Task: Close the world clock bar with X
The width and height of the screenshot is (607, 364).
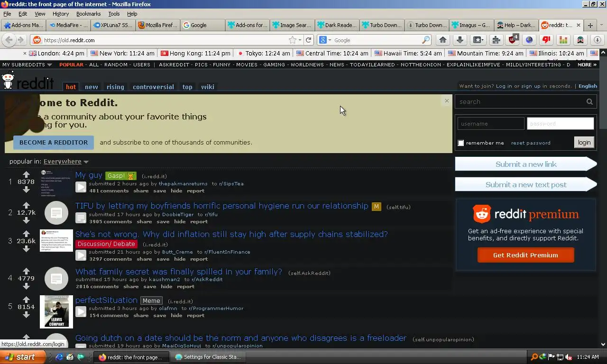Action: [x=26, y=53]
